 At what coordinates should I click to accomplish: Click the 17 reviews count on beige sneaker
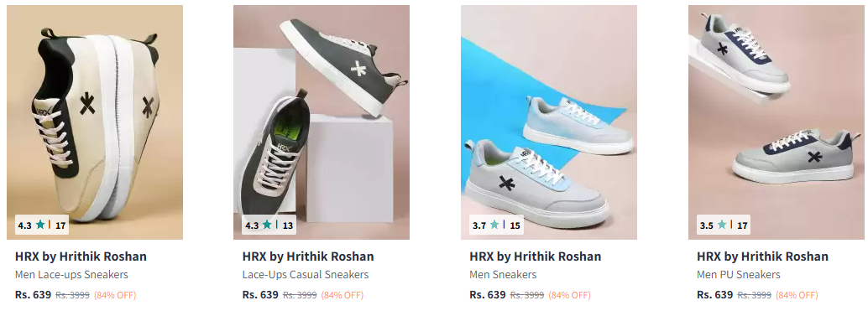click(60, 225)
